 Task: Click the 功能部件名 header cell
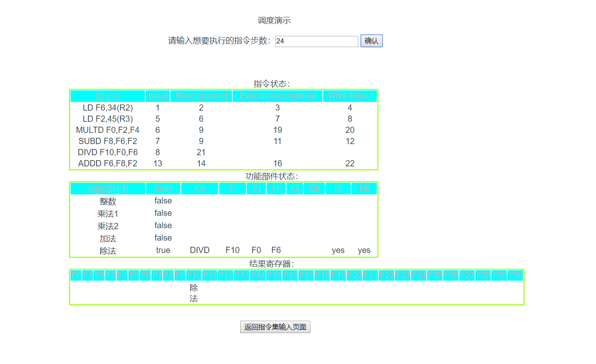tap(108, 188)
